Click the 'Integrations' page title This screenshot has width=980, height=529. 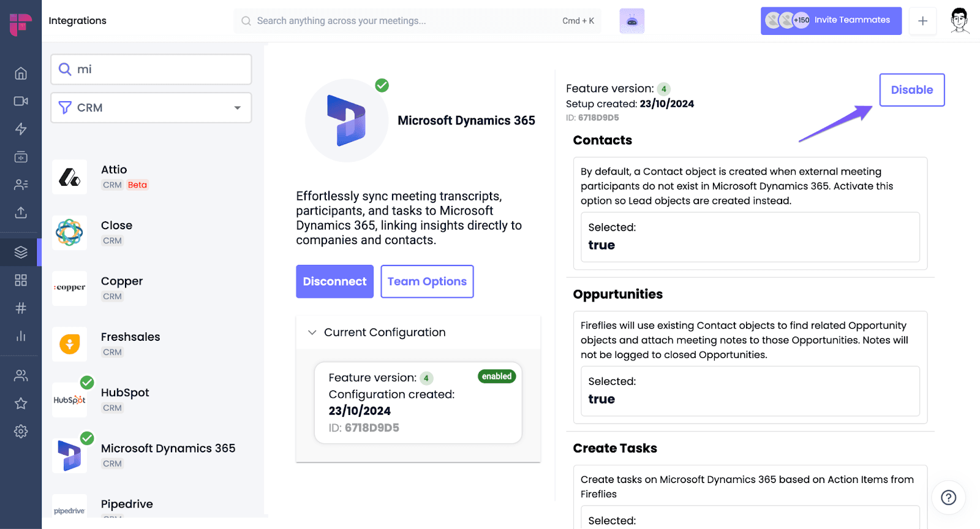pyautogui.click(x=77, y=21)
